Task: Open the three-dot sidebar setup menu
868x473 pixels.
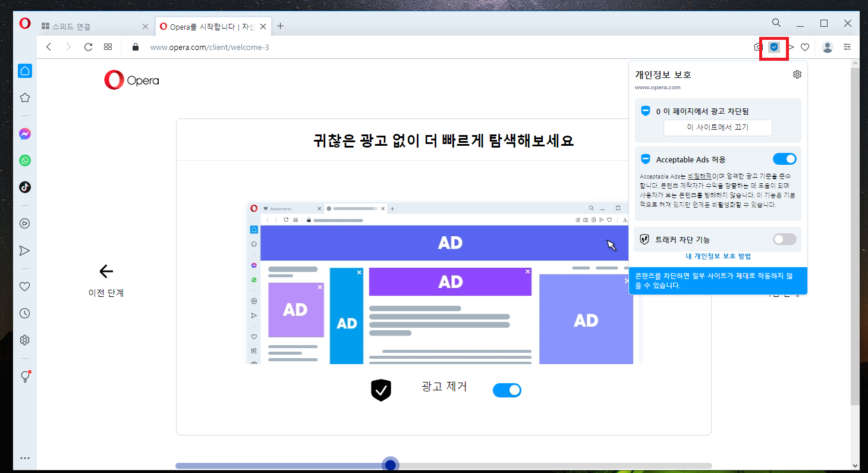Action: click(25, 458)
